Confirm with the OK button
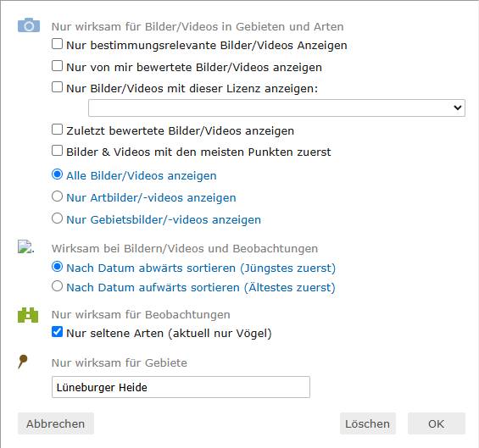Image resolution: width=479 pixels, height=448 pixels. tap(437, 423)
